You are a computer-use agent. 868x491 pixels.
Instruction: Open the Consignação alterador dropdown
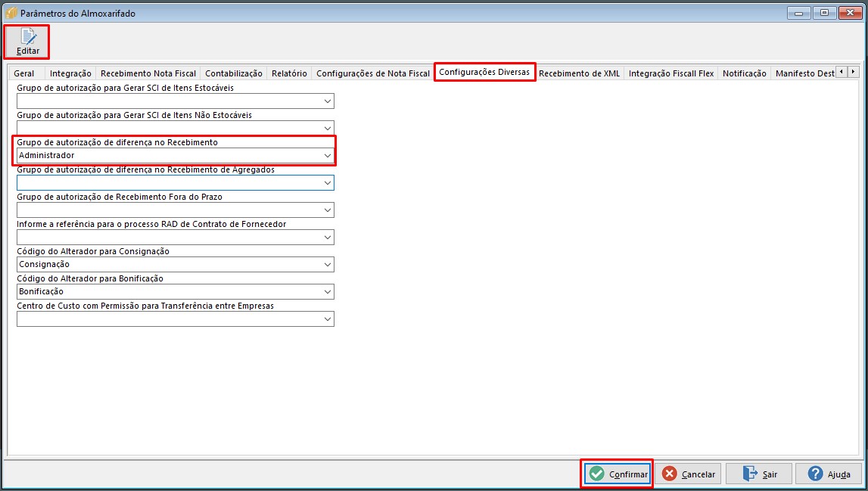[327, 265]
